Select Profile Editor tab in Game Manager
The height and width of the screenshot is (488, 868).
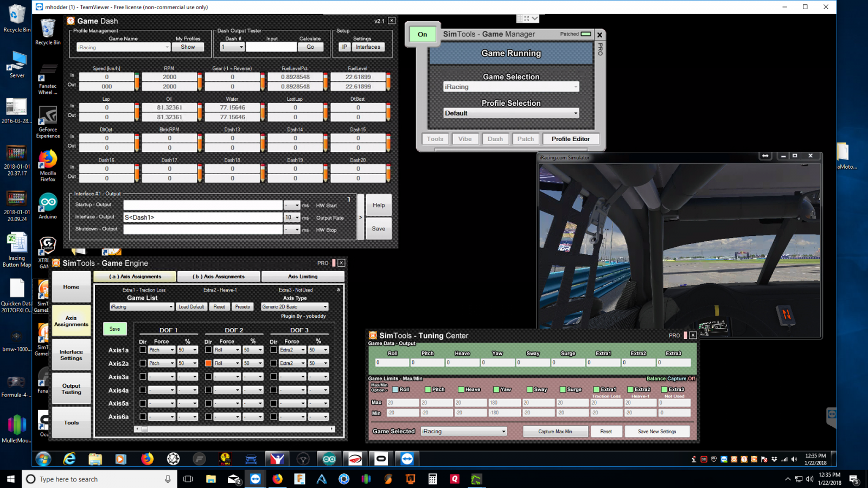coord(570,139)
